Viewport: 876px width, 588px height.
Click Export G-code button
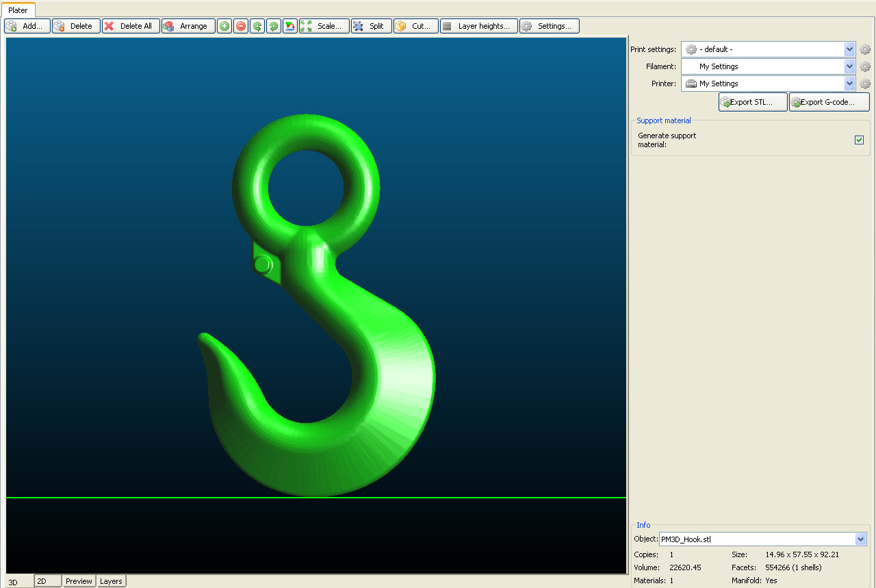pyautogui.click(x=828, y=101)
